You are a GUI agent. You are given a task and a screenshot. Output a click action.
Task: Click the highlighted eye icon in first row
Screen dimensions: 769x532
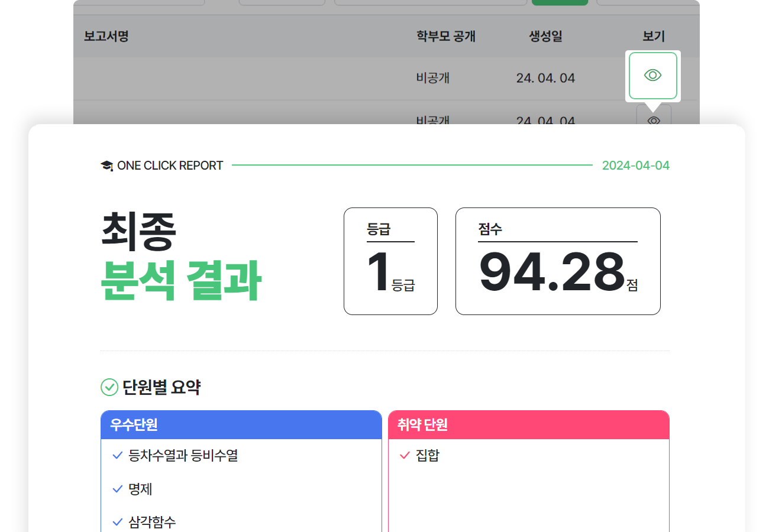(652, 76)
